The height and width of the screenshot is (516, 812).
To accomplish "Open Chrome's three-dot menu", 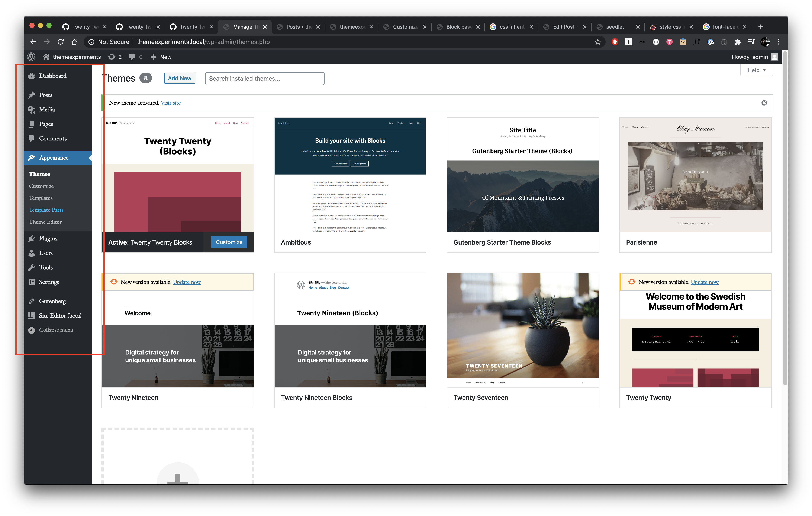I will click(779, 42).
